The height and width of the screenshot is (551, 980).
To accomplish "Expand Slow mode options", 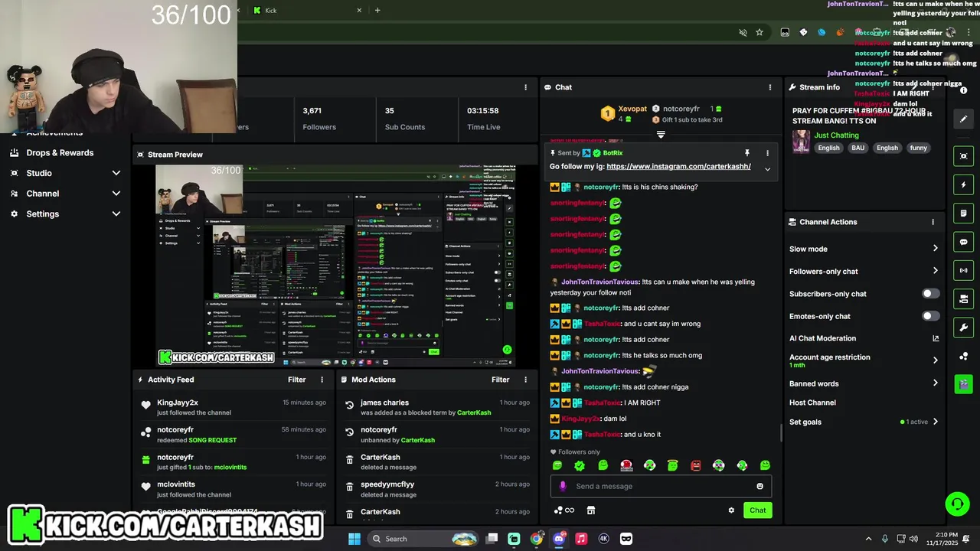I will [x=935, y=249].
